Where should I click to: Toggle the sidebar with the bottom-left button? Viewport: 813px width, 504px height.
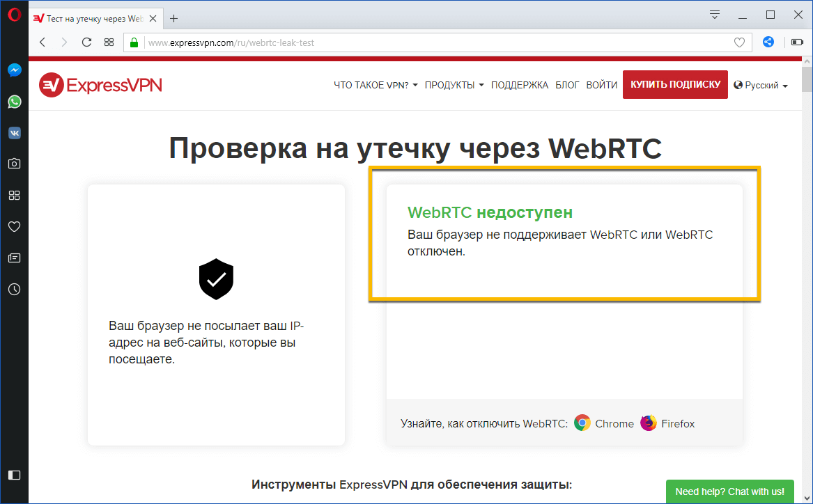14,475
